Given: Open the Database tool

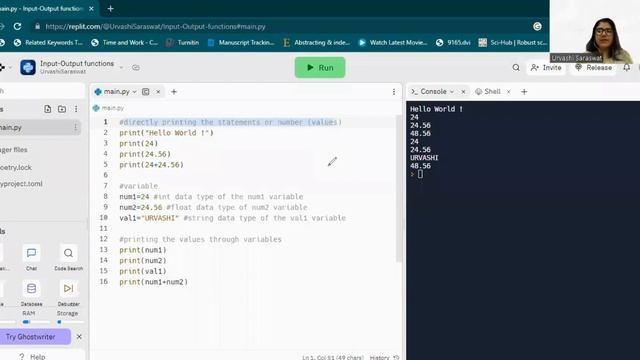Looking at the screenshot, I should click(31, 293).
